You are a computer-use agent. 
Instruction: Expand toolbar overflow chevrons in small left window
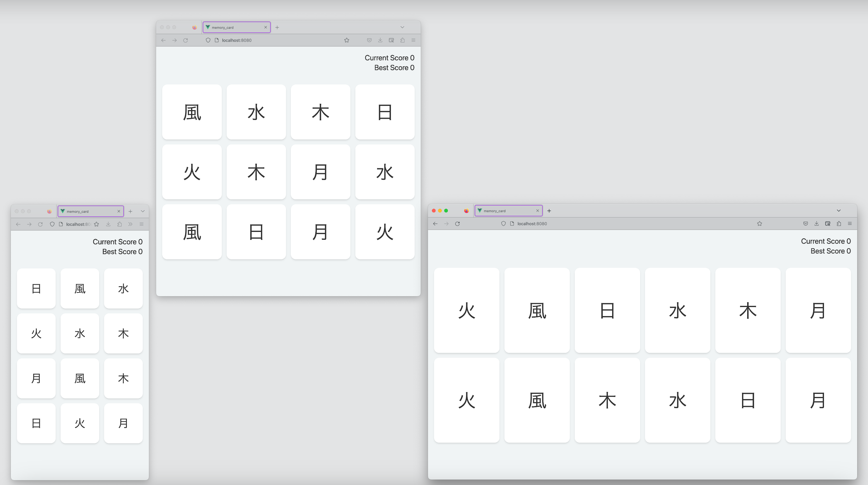click(131, 224)
